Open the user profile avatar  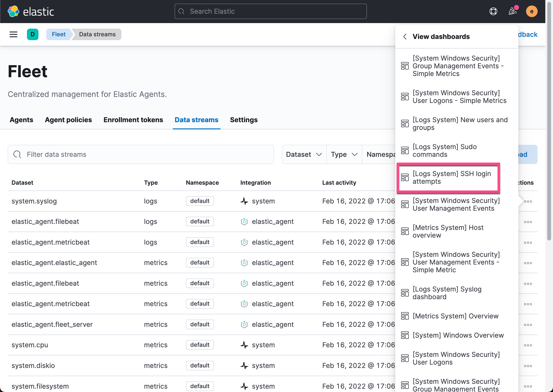(x=532, y=11)
